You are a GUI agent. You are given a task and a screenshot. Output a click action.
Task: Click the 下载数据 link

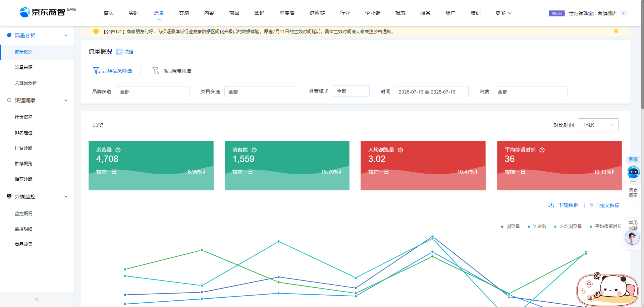point(563,205)
